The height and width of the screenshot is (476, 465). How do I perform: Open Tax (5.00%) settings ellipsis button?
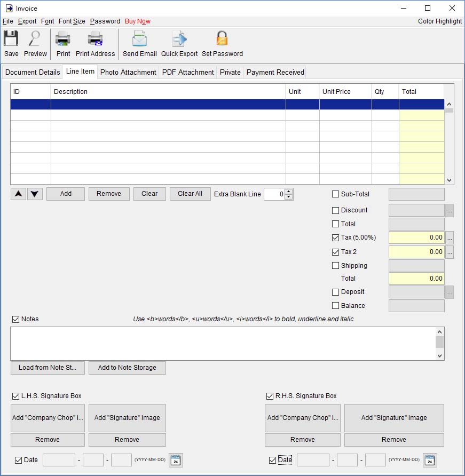click(x=450, y=237)
